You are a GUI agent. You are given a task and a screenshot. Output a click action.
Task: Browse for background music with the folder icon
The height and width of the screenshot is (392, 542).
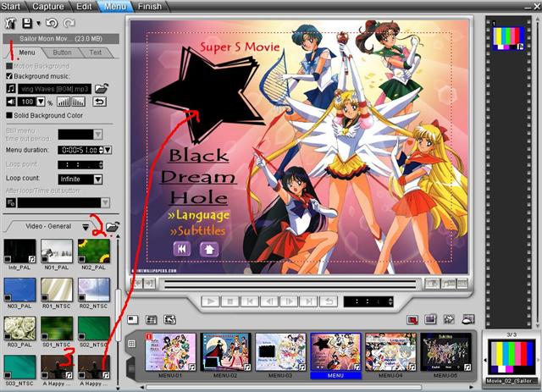(x=102, y=89)
